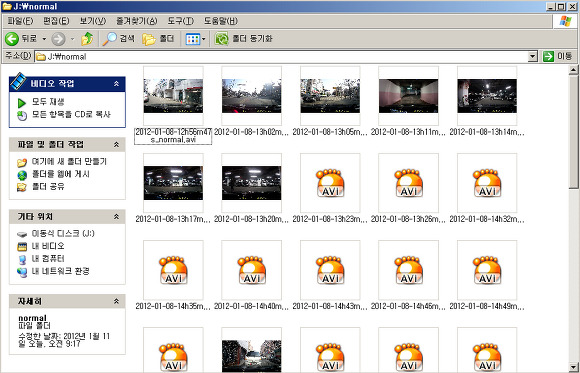Expand the address bar dropdown list

pyautogui.click(x=532, y=57)
